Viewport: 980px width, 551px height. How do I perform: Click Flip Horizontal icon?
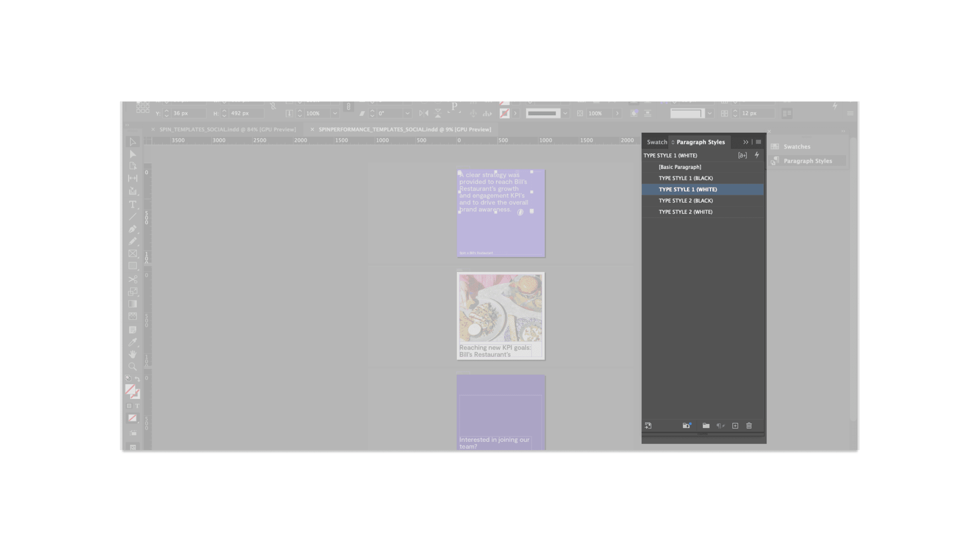point(424,114)
